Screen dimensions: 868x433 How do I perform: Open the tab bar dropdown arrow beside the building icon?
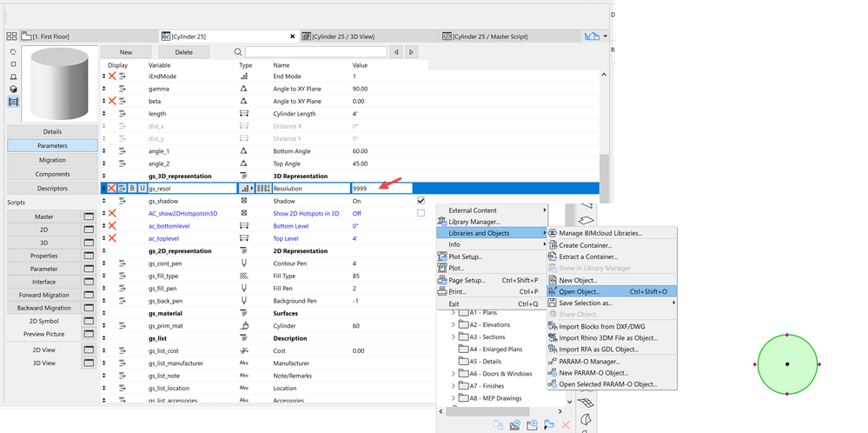point(605,37)
